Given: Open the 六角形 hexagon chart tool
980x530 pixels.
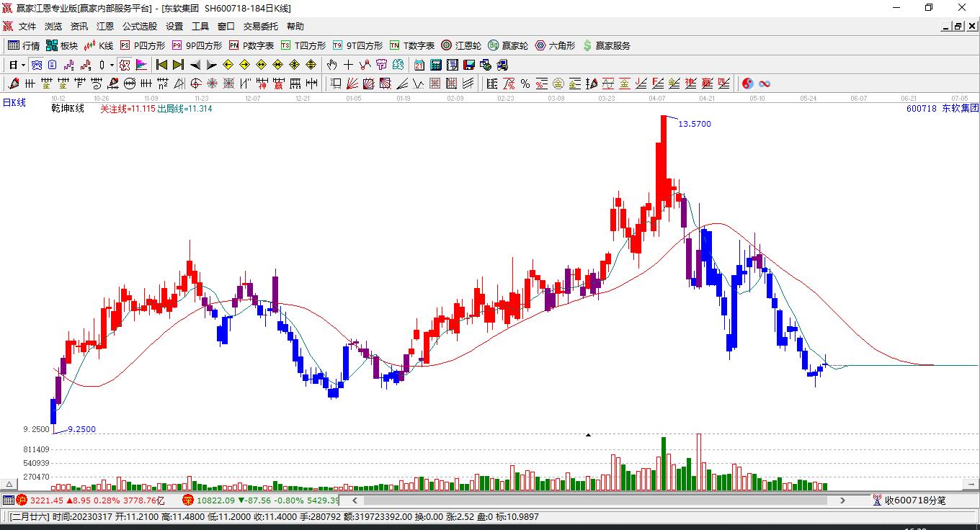Looking at the screenshot, I should (555, 45).
